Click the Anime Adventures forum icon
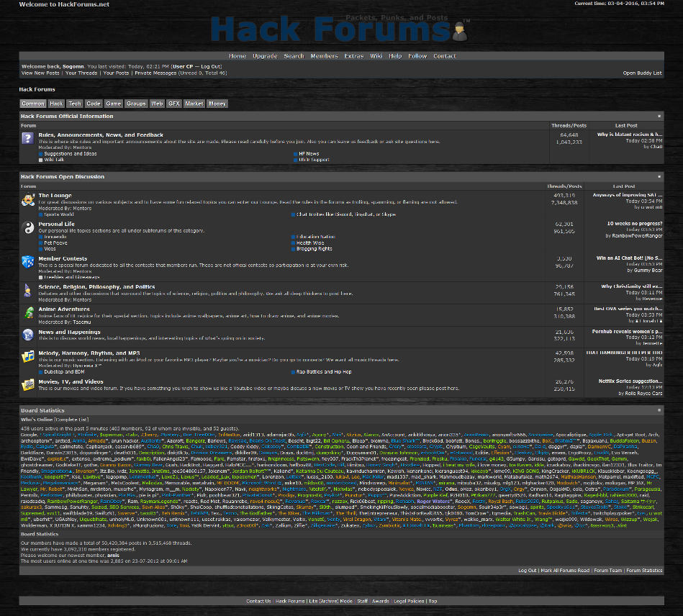Viewport: 683px width, 616px height. [x=28, y=312]
